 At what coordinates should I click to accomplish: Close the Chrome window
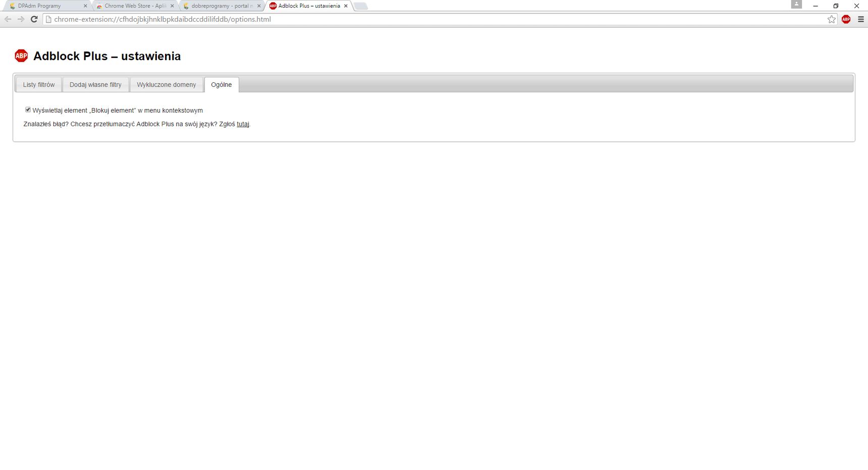coord(856,6)
